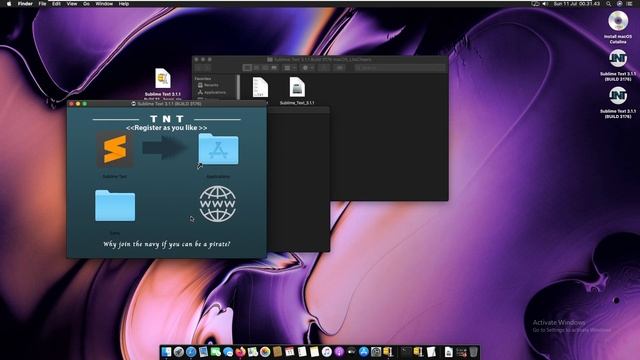Screen dimensions: 640x360
Task: Click the TNT Sublime Text window title bar
Action: click(x=167, y=104)
